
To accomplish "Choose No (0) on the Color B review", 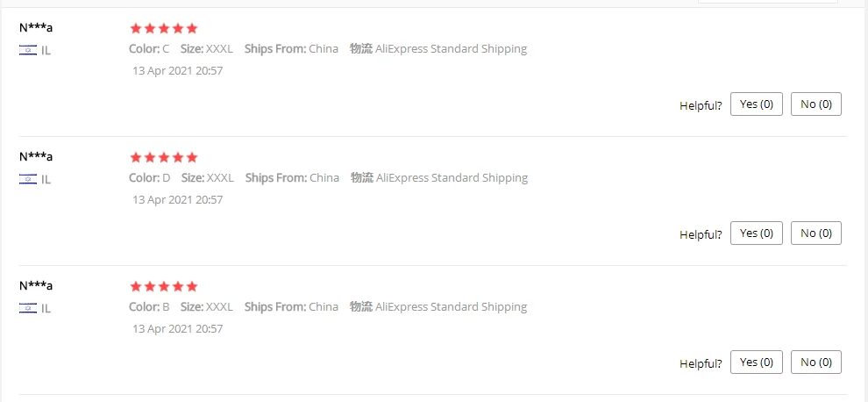I will 815,363.
